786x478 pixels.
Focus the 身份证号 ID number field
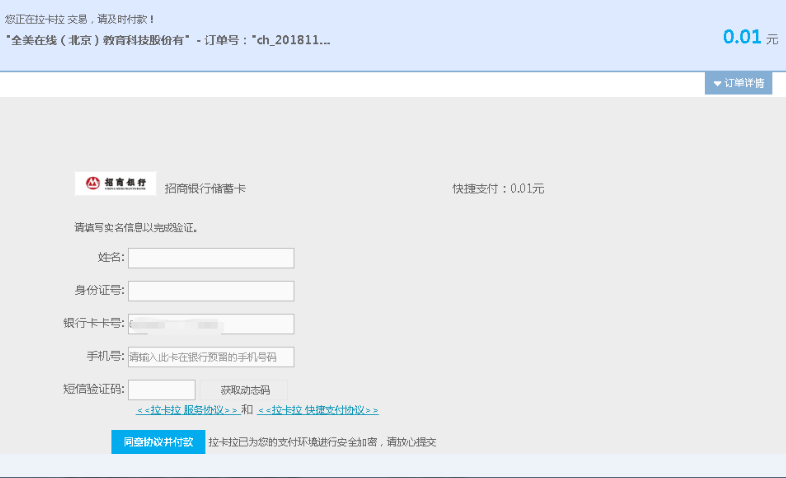click(x=211, y=291)
